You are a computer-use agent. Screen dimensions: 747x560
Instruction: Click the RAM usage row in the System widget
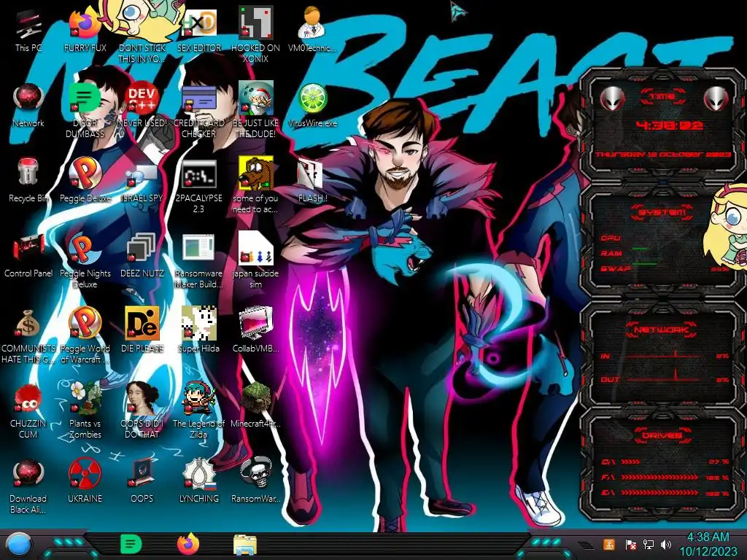tap(664, 253)
